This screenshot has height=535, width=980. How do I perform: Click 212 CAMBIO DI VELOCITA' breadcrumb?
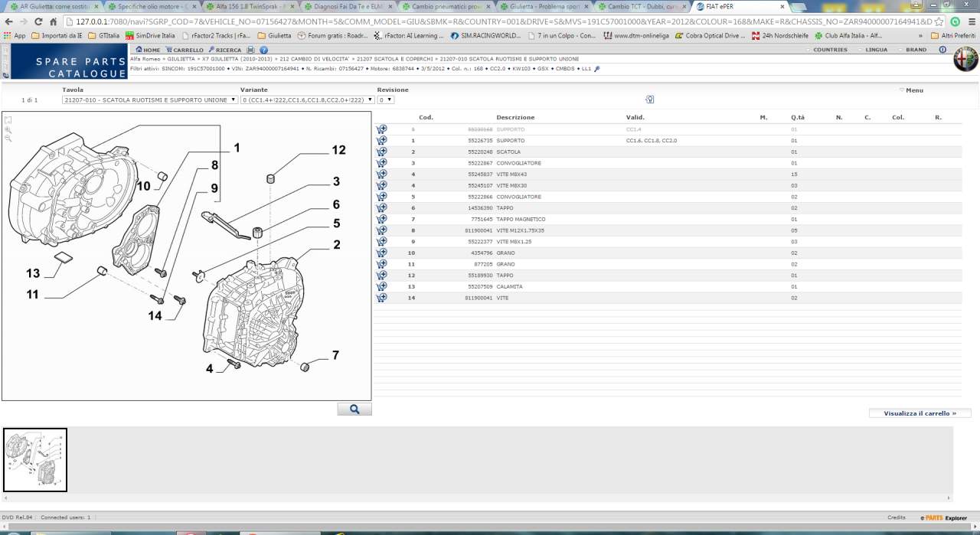tap(315, 59)
